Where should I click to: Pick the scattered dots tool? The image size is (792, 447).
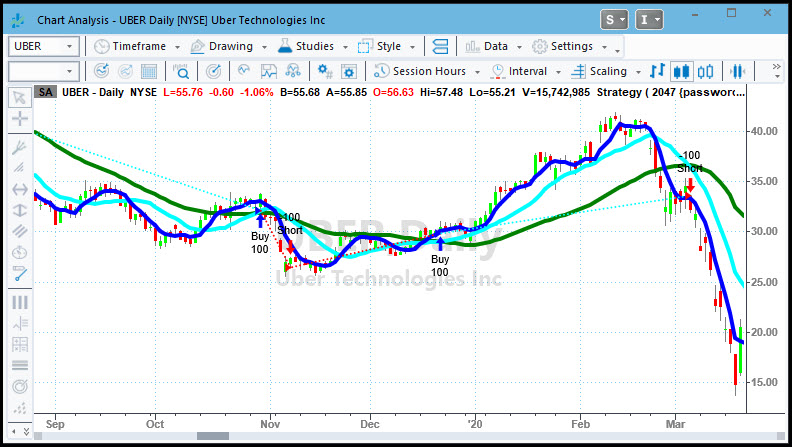pyautogui.click(x=20, y=407)
